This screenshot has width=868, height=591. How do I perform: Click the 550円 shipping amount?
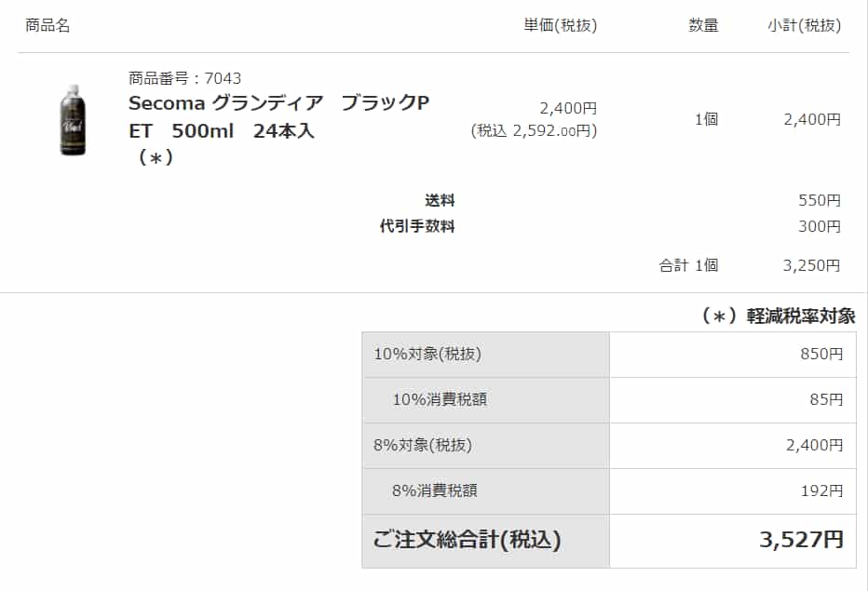[820, 200]
